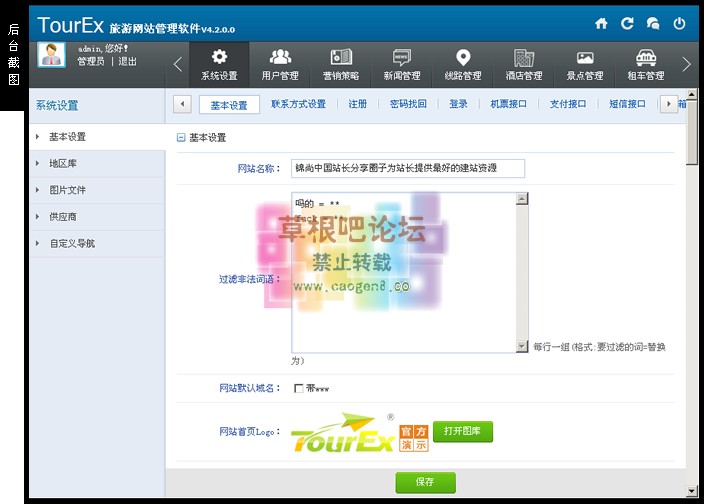Click the 退出 logout link
The width and height of the screenshot is (704, 504).
pos(128,62)
